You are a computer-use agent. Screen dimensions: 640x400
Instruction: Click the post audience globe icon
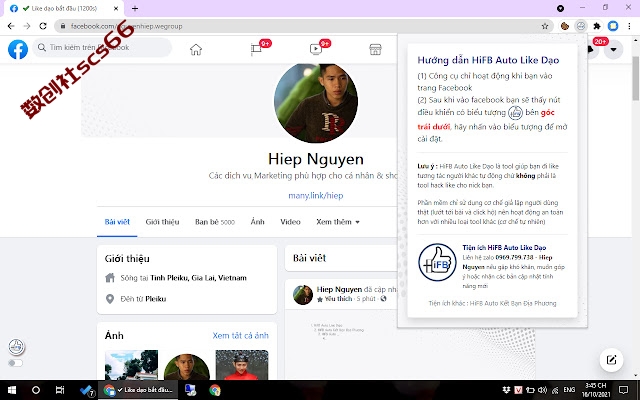click(383, 299)
